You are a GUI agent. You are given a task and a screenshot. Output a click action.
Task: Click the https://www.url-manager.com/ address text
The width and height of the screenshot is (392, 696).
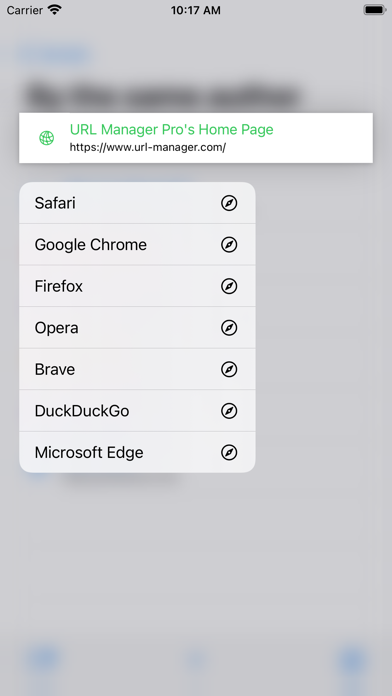coord(148,147)
